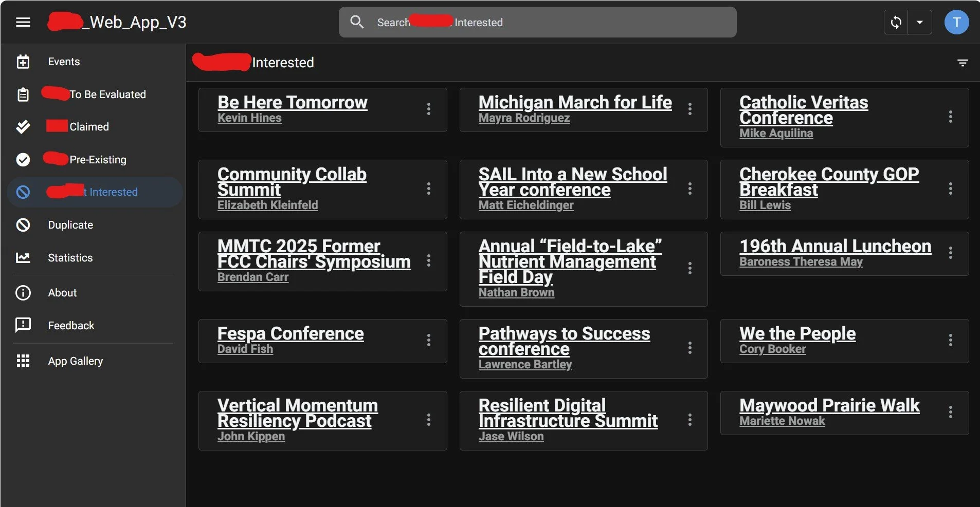Open three-dot menu for We the People
This screenshot has height=507, width=980.
(950, 340)
